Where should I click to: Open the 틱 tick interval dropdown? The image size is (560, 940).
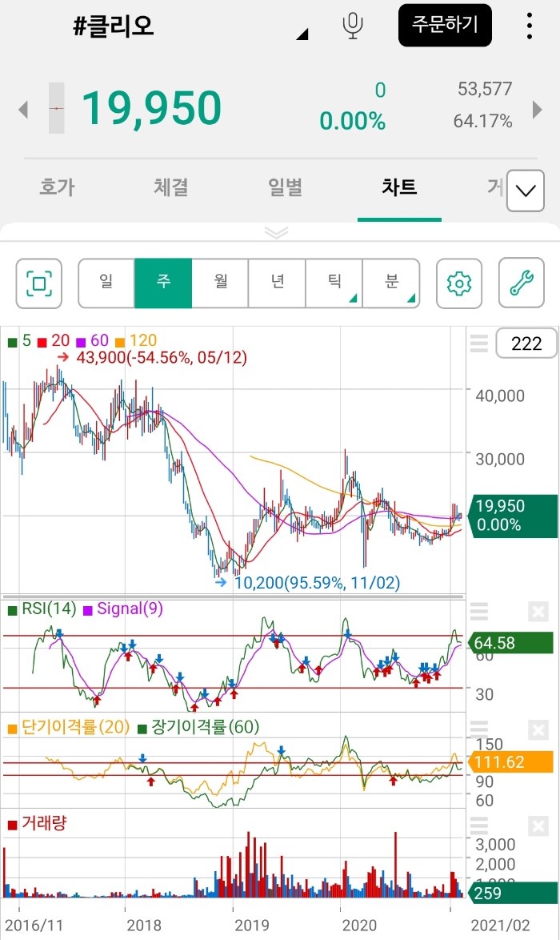[x=334, y=283]
